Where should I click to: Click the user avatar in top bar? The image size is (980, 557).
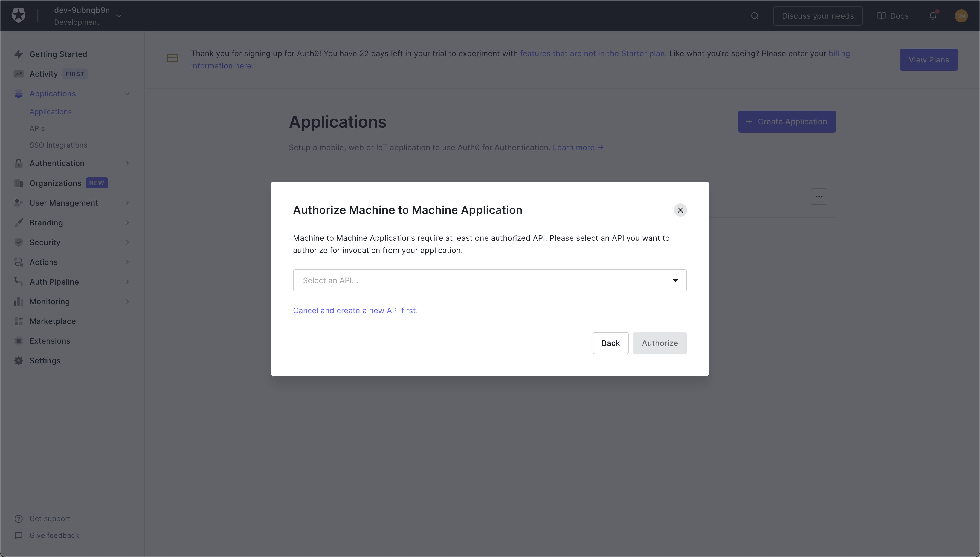[x=961, y=16]
